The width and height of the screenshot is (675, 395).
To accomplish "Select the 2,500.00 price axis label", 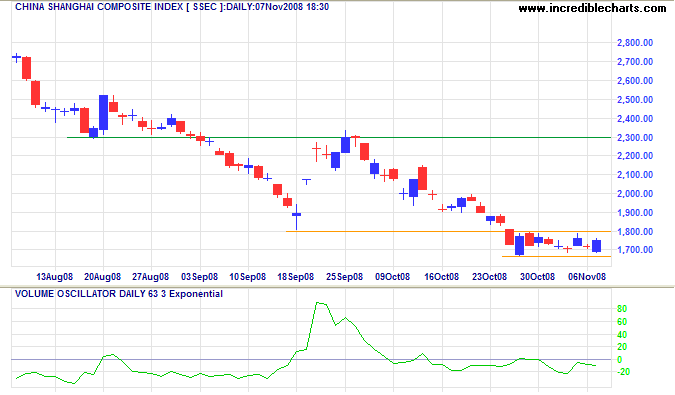I will pyautogui.click(x=635, y=99).
